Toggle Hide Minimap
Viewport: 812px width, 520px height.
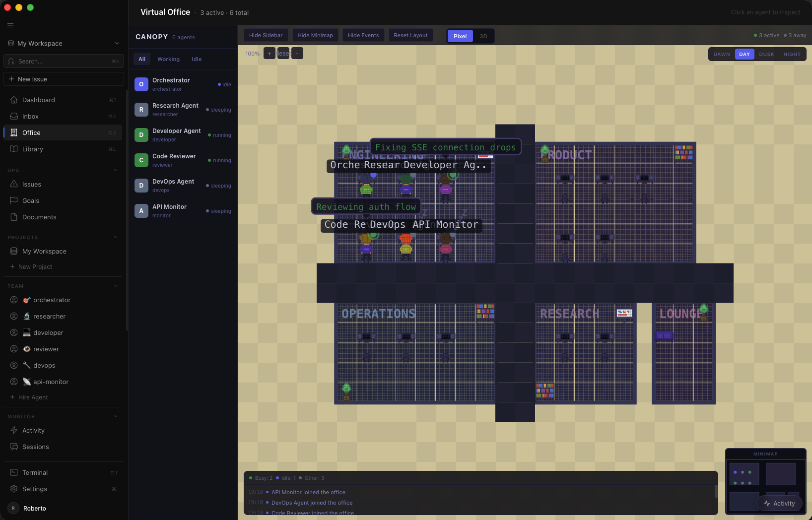click(x=315, y=35)
